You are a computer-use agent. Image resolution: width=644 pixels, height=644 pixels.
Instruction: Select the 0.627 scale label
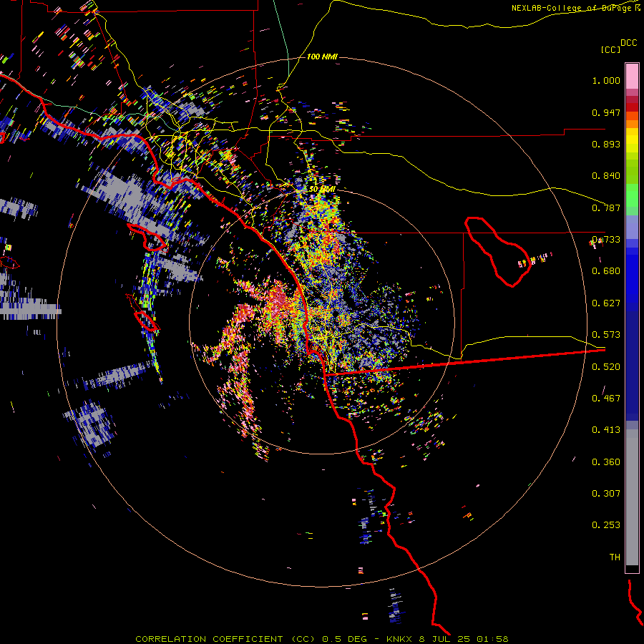coord(606,303)
